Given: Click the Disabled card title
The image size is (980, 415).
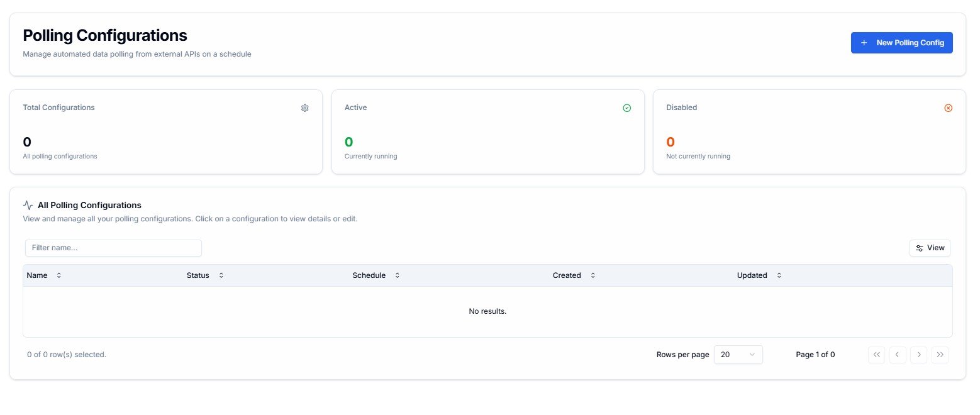Looking at the screenshot, I should [x=682, y=108].
